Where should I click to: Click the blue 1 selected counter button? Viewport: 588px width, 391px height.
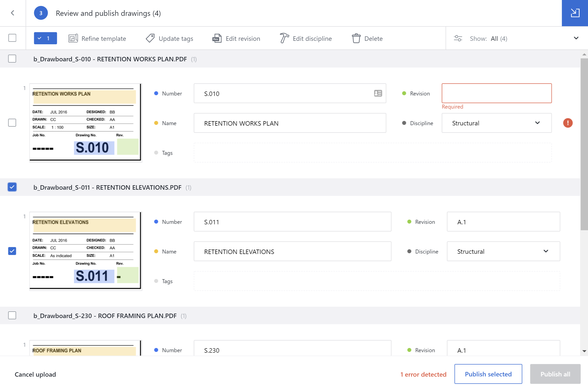point(45,38)
